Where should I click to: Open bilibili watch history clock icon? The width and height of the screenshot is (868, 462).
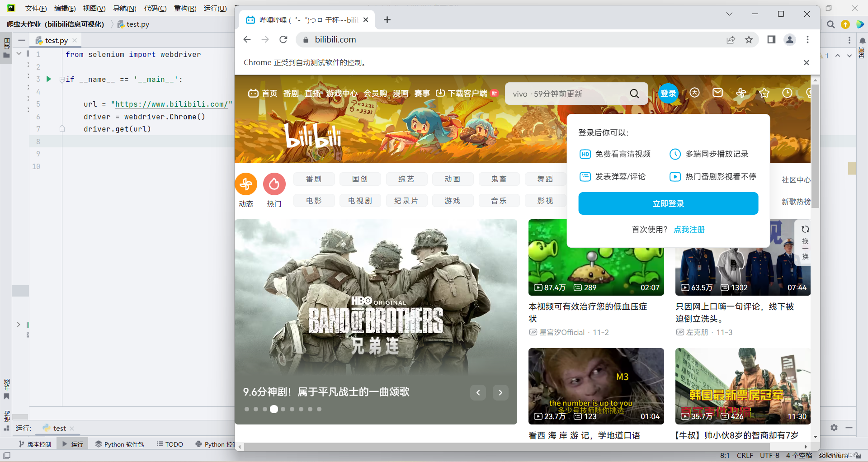pyautogui.click(x=787, y=93)
